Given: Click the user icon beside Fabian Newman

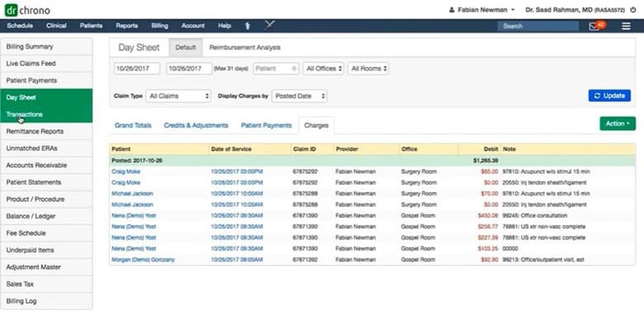Looking at the screenshot, I should point(452,10).
